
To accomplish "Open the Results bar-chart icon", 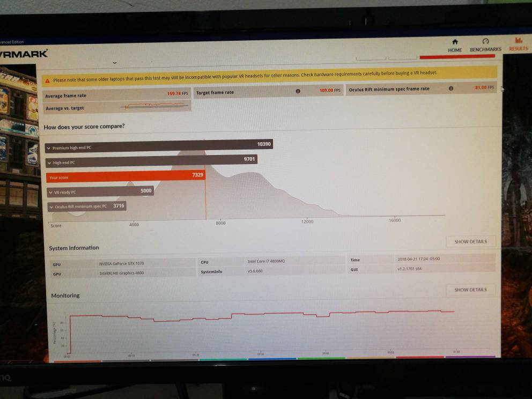I will (519, 40).
